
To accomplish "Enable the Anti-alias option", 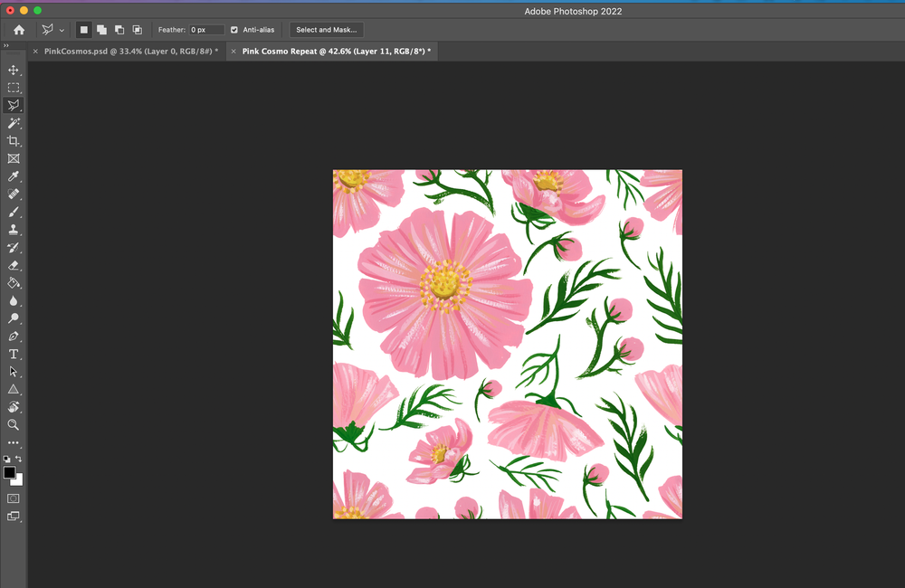I will point(233,29).
